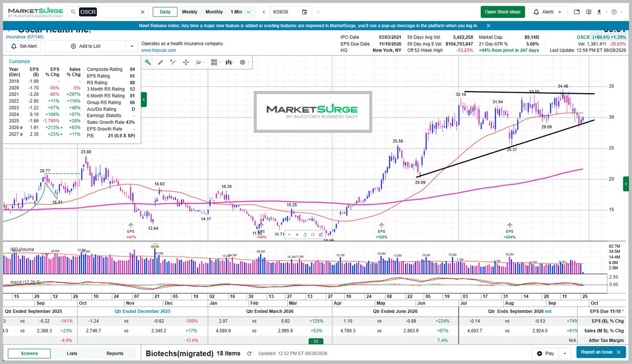Click the zoom in plus icon on chart
Viewport: 632px width, 364px height.
(297, 235)
